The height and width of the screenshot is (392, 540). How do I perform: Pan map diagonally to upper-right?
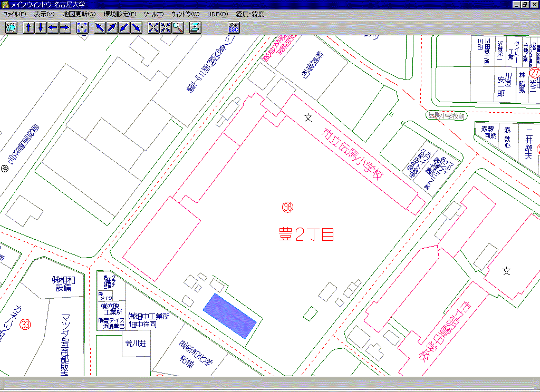click(x=112, y=28)
